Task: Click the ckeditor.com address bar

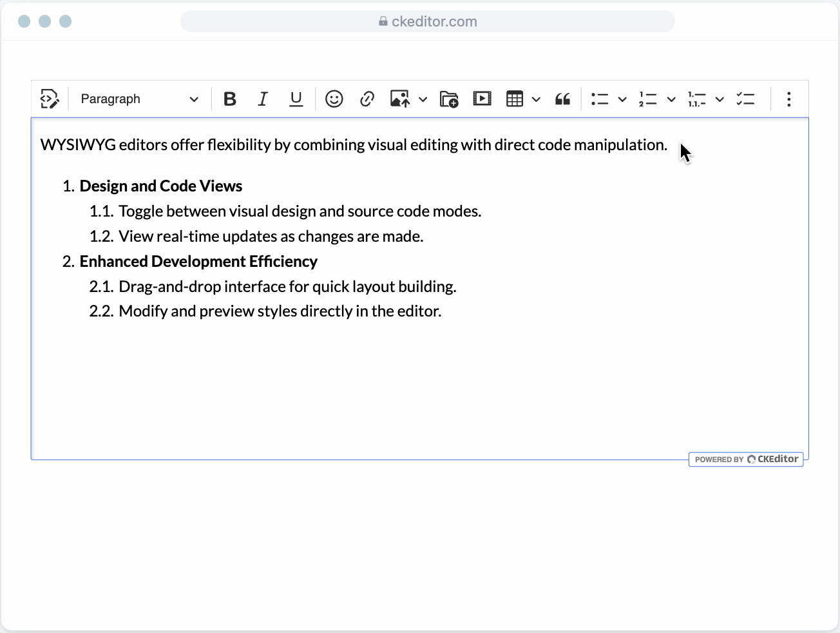Action: tap(428, 21)
